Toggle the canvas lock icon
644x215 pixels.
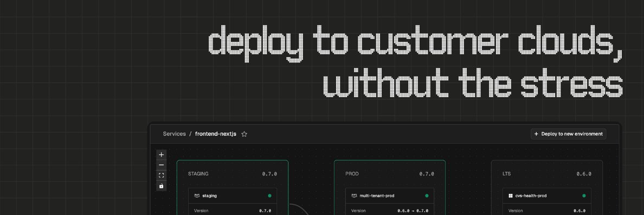tap(162, 186)
